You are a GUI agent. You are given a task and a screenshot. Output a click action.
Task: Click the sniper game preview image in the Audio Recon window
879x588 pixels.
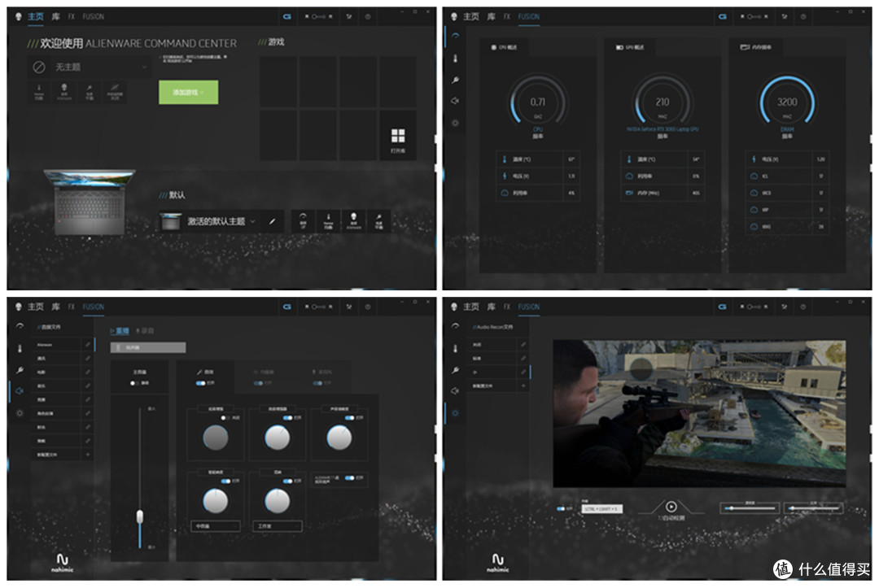(700, 413)
